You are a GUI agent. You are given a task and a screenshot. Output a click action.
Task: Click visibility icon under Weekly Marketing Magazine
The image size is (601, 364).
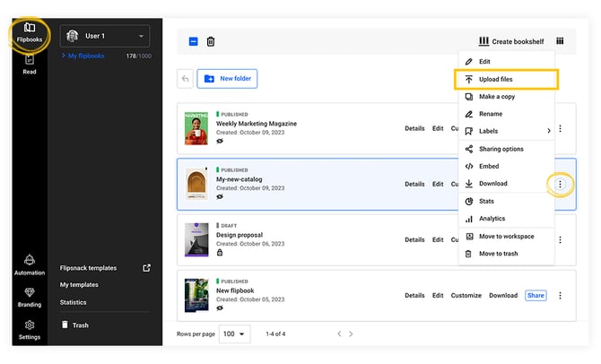click(x=220, y=141)
